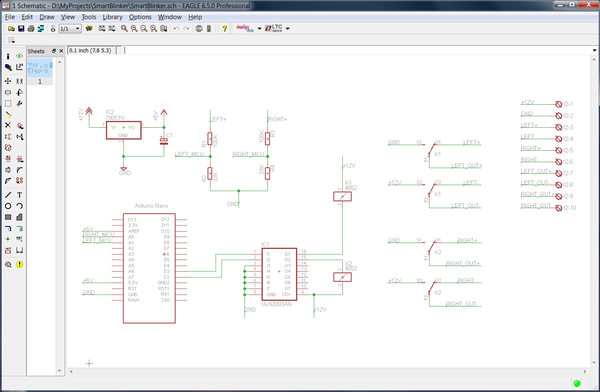Redo the action with the Redo arrow
This screenshot has height=392, width=600.
click(186, 29)
